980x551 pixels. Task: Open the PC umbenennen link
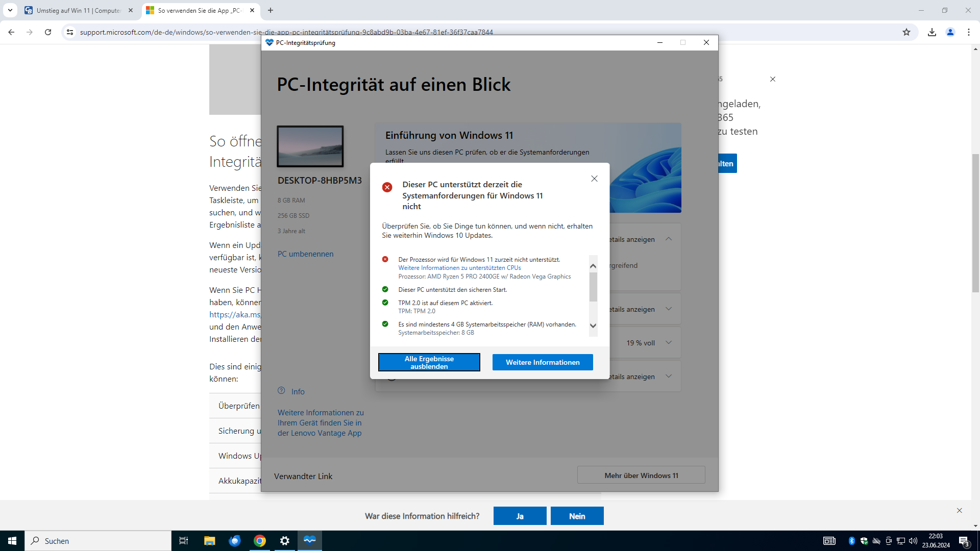[x=305, y=254]
